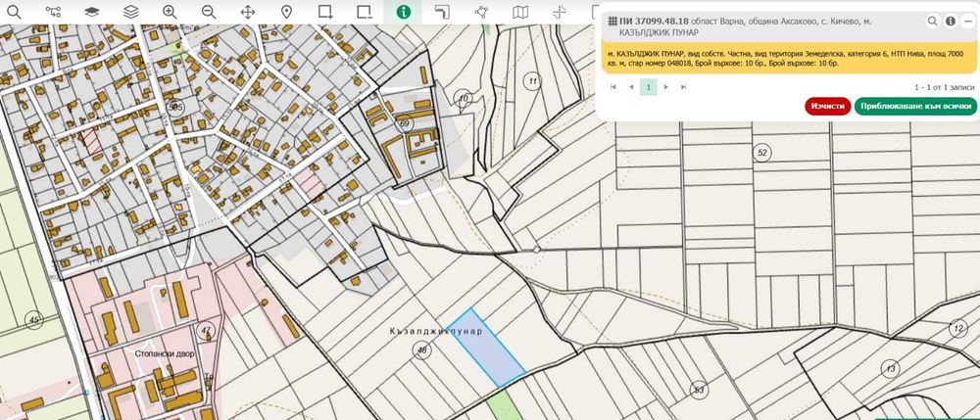Viewport: 980px width, 420px height.
Task: Click circled number 505 in village area
Action: tap(176, 107)
